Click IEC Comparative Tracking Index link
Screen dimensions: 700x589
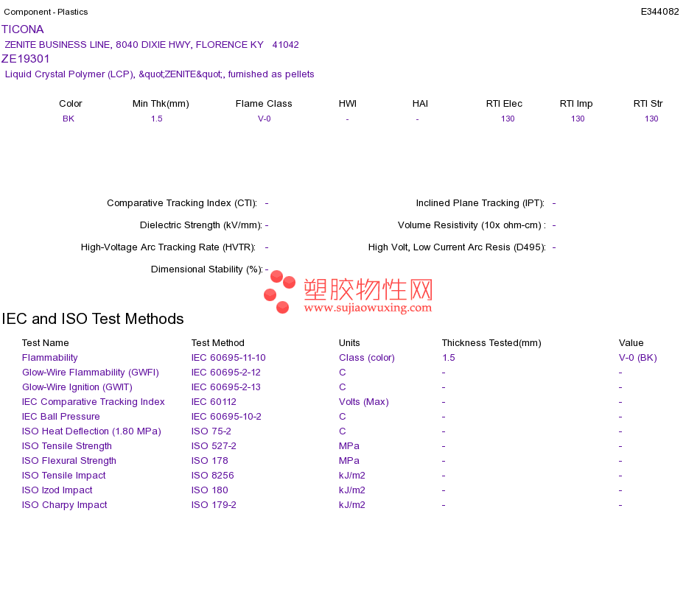tap(94, 402)
